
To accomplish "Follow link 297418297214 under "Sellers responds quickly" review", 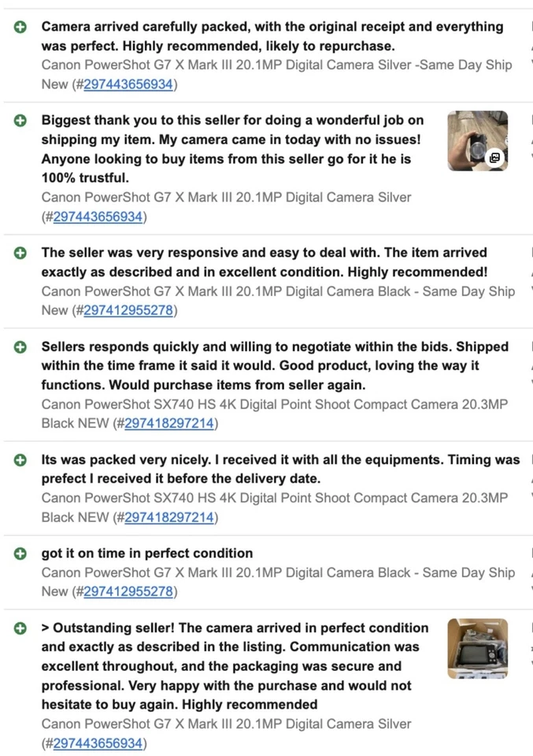I will [168, 424].
